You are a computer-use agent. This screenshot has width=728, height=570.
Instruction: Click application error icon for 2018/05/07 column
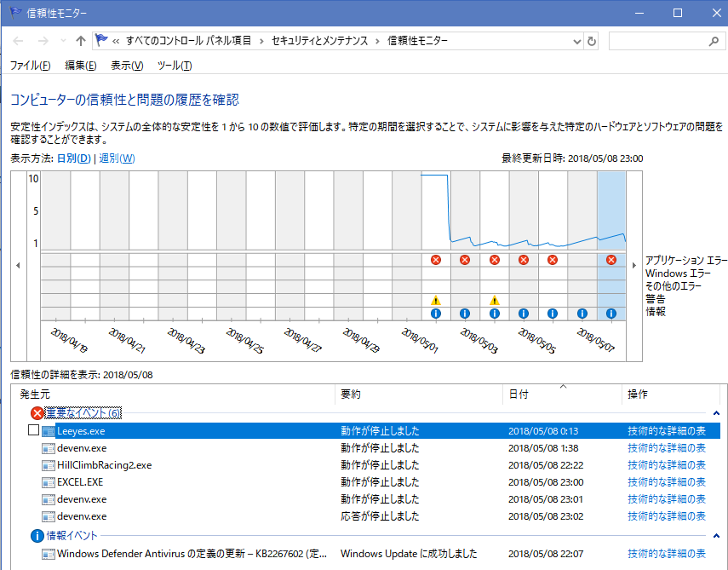(x=611, y=260)
